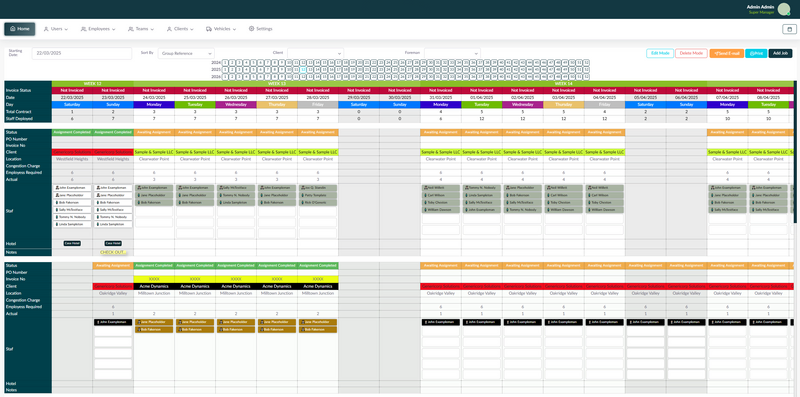Image resolution: width=800 pixels, height=397 pixels.
Task: Select William Dawson chip in the 31/03/2025 column
Action: tap(441, 210)
